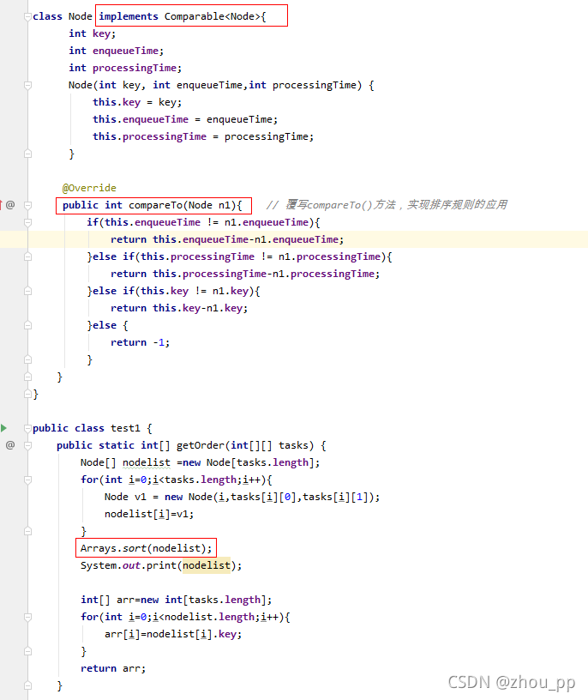Viewport: 588px width, 700px height.
Task: Click fold end marker of Node constructor
Action: (27, 154)
